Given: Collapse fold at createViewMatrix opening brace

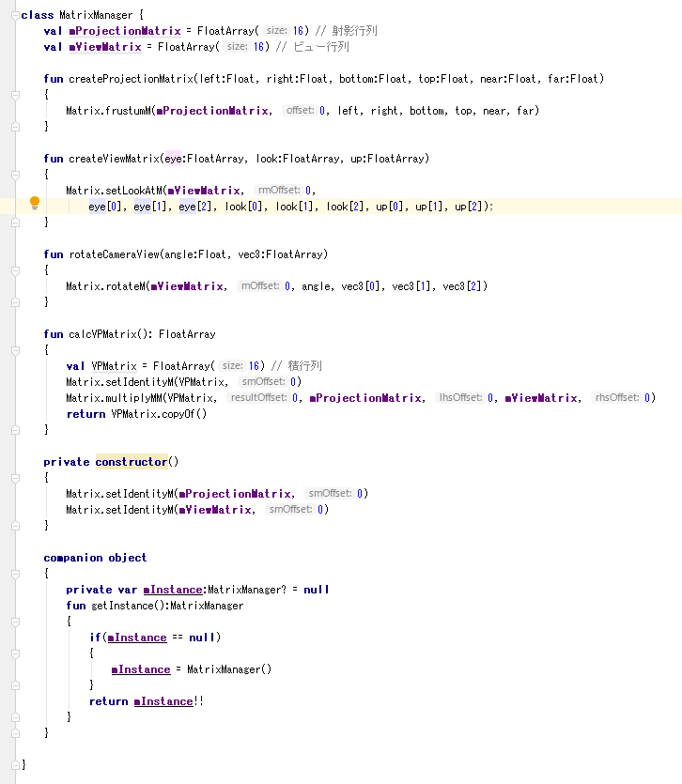Looking at the screenshot, I should pyautogui.click(x=16, y=175).
